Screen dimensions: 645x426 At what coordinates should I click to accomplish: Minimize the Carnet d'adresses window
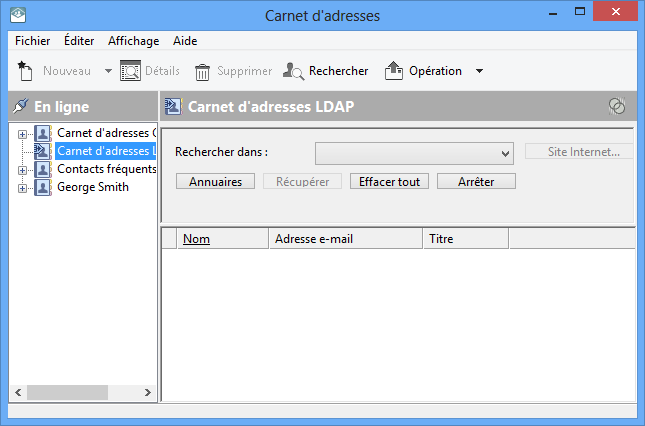[553, 13]
